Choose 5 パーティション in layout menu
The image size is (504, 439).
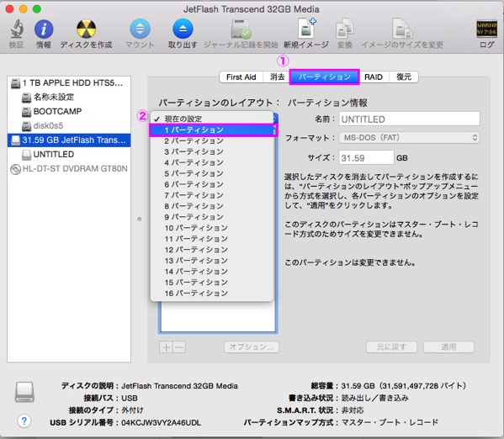[212, 173]
